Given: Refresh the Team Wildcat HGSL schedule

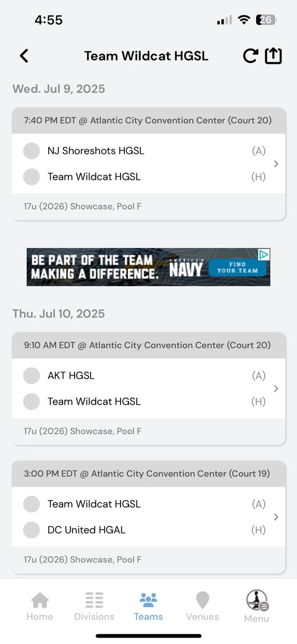Looking at the screenshot, I should click(250, 56).
